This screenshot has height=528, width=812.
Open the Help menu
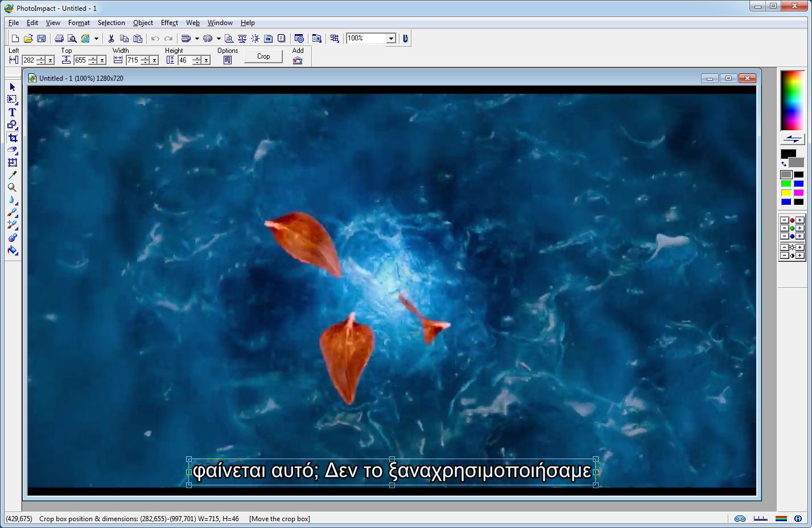point(248,23)
